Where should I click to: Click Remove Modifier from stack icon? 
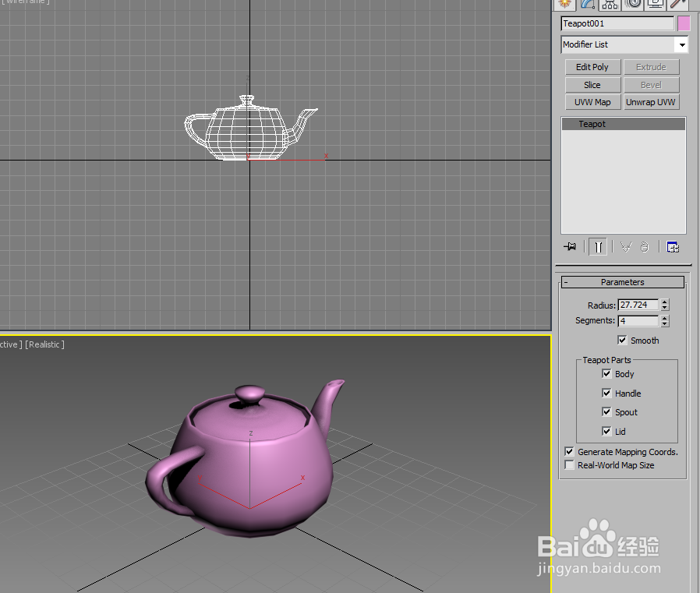(644, 247)
